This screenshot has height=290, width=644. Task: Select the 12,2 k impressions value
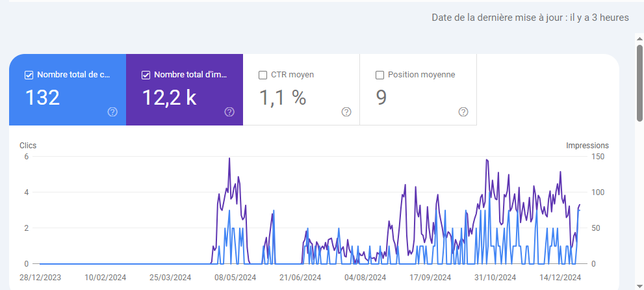coord(169,98)
